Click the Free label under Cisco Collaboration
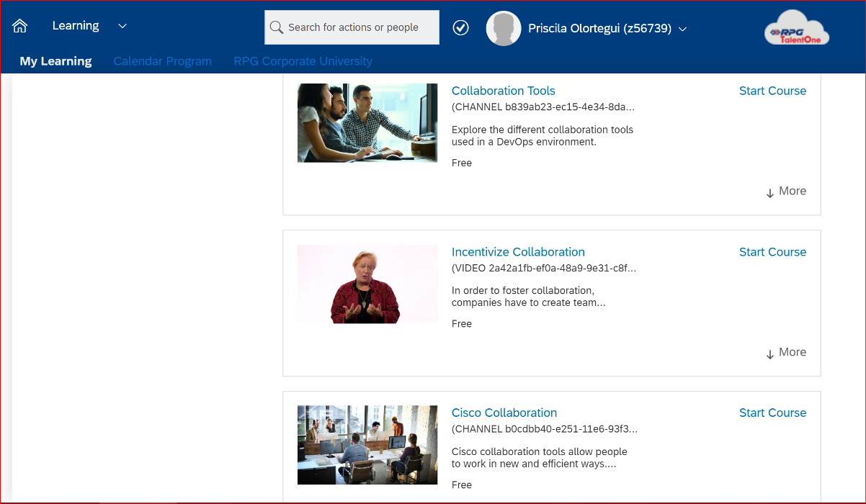This screenshot has height=504, width=866. pyautogui.click(x=462, y=485)
